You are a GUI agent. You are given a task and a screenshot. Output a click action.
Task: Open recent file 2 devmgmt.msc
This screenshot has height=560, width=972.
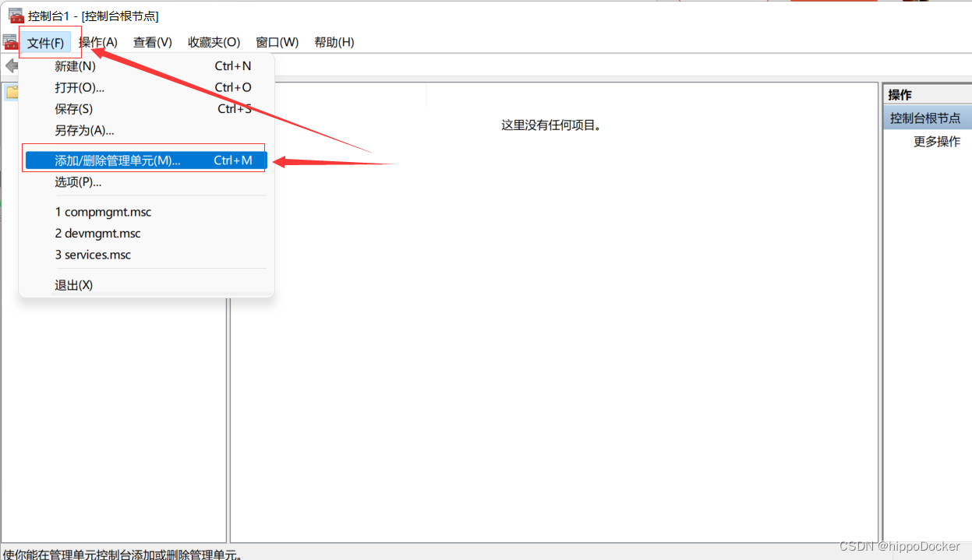[x=97, y=233]
